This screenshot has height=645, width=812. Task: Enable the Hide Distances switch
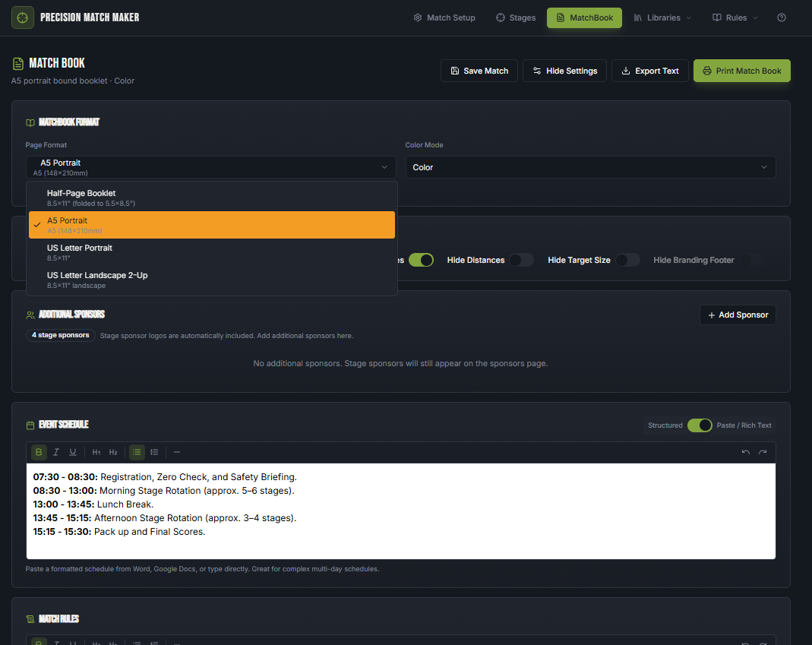521,260
